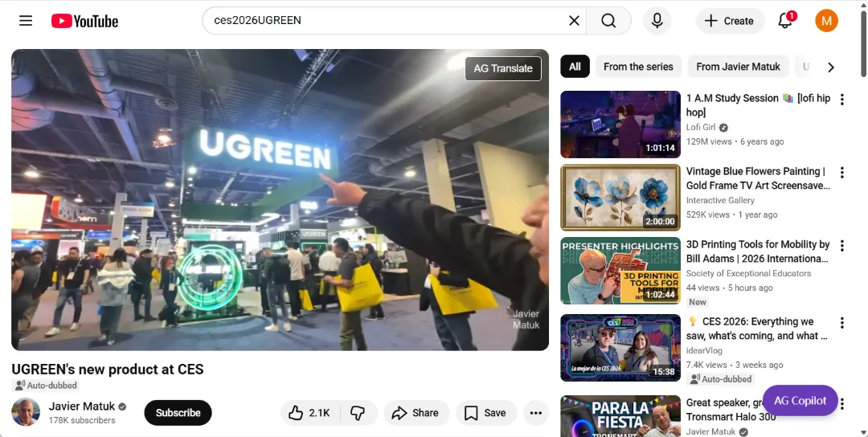Start voice search with microphone icon
This screenshot has width=868, height=437.
657,21
